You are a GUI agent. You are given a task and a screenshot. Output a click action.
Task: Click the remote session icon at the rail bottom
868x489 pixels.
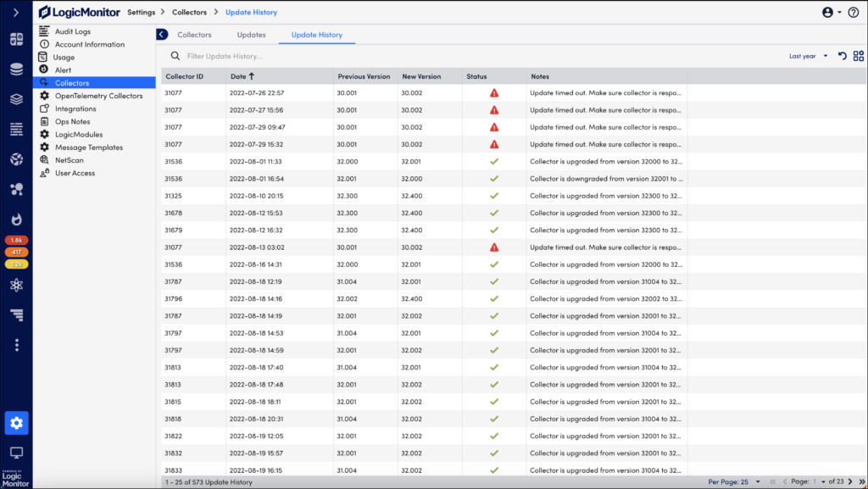tap(16, 453)
